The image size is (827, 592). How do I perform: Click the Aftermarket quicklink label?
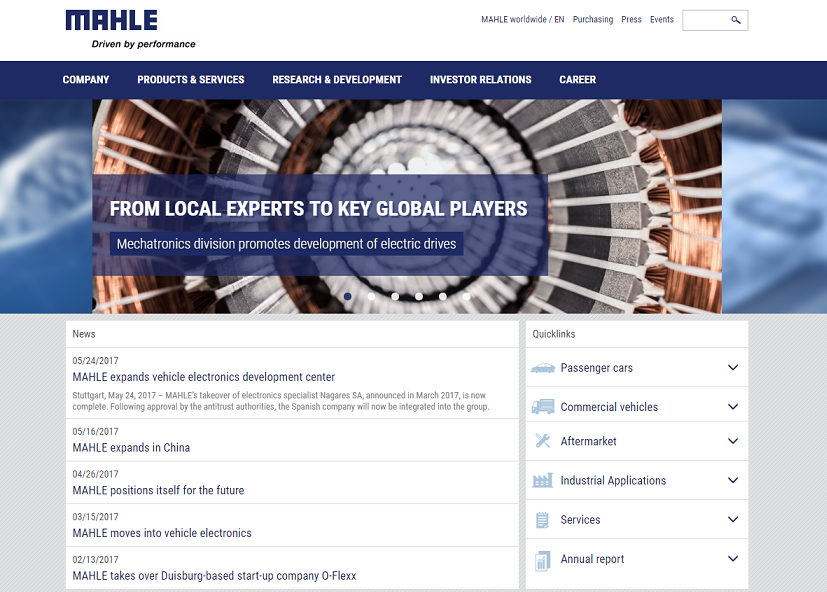[588, 441]
